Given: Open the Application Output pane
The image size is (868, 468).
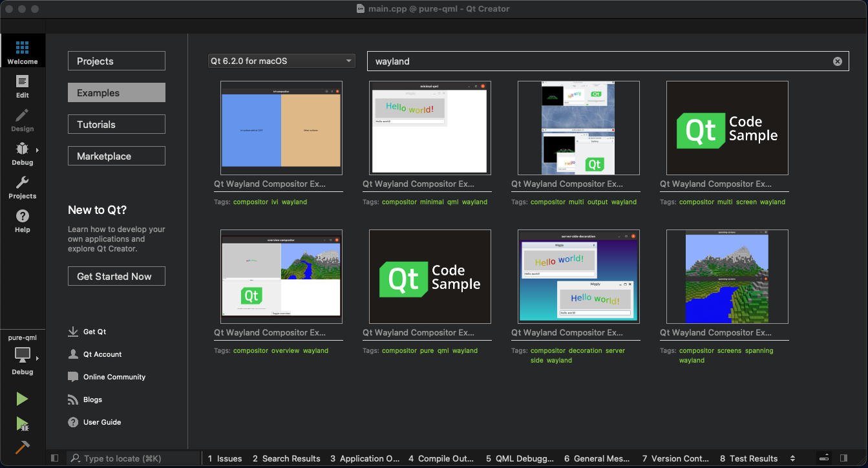Looking at the screenshot, I should pyautogui.click(x=365, y=458).
